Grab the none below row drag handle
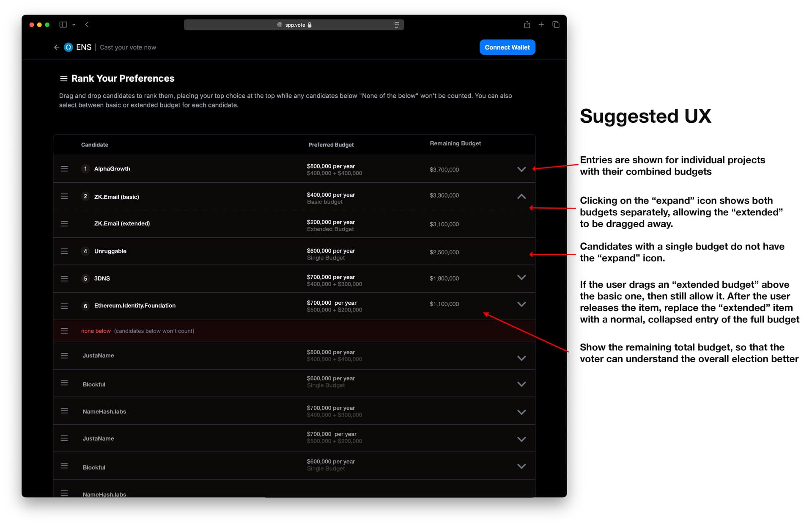 (x=64, y=331)
